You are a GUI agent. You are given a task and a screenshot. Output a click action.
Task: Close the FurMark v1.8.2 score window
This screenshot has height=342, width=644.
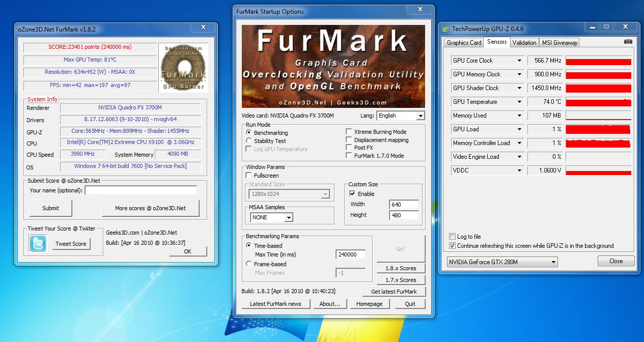(x=203, y=27)
